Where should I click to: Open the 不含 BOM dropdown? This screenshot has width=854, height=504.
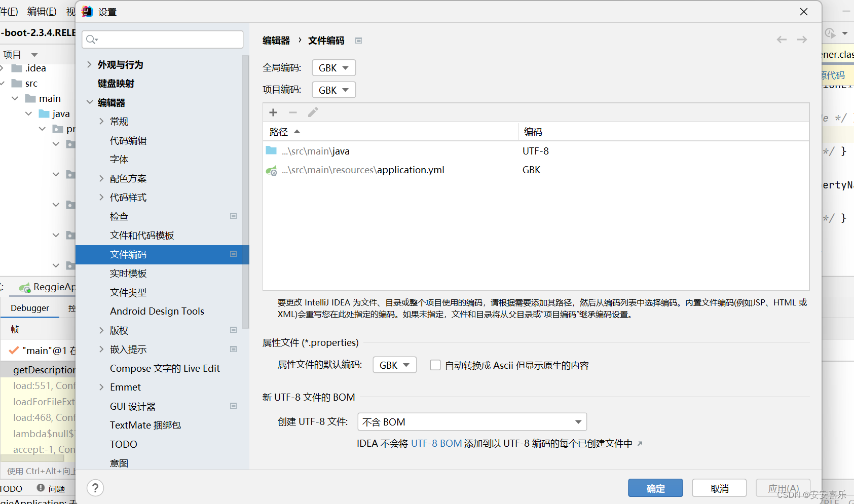coord(471,421)
